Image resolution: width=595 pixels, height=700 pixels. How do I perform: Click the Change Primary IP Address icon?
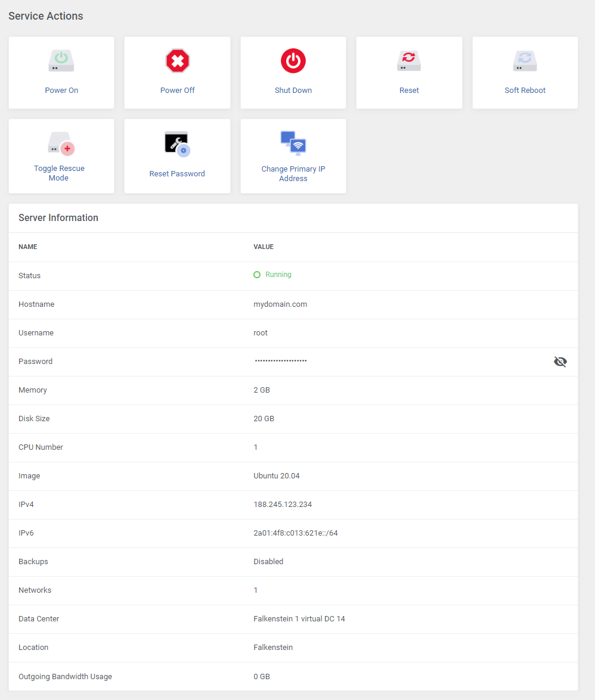(x=293, y=143)
